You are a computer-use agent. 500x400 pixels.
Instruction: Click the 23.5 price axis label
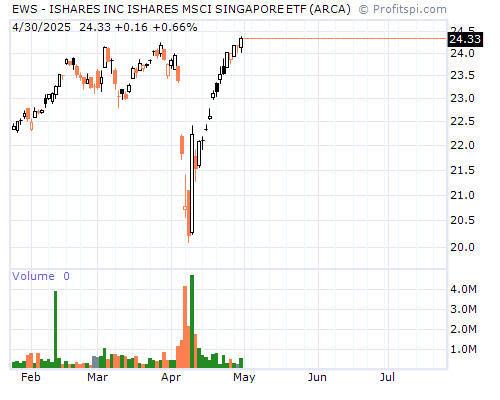tap(462, 75)
